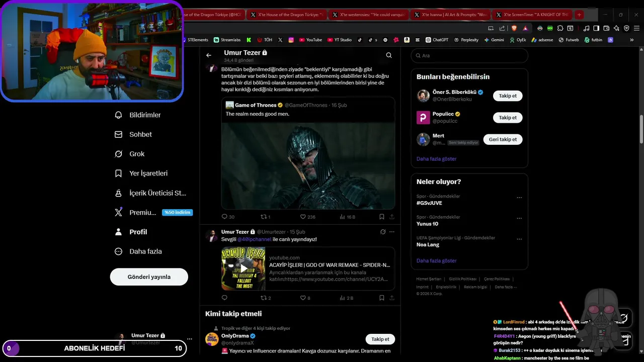Open the Hizmet Şartları footer link
Image resolution: width=644 pixels, height=362 pixels.
[x=429, y=279]
